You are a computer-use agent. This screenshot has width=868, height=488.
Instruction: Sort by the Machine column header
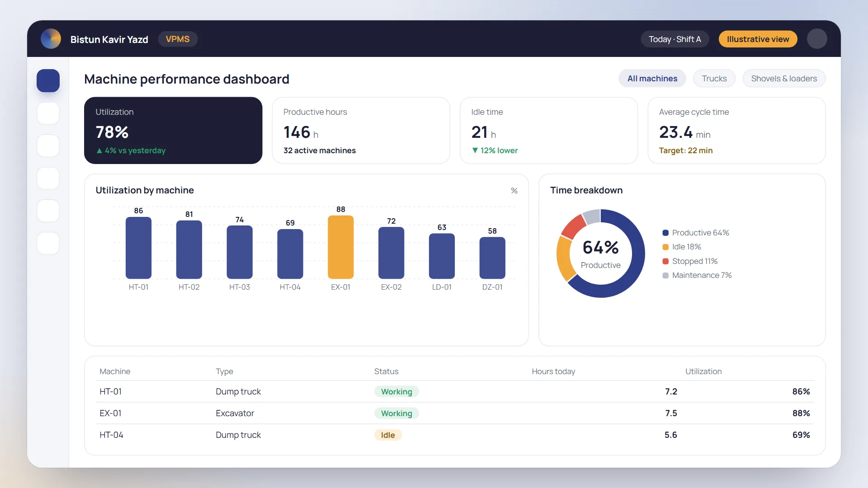point(115,371)
